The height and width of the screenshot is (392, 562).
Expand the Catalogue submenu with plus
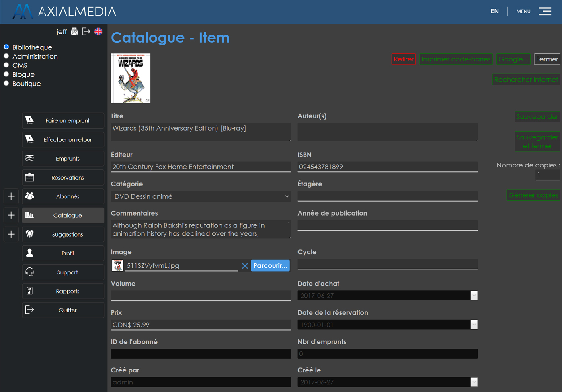11,215
